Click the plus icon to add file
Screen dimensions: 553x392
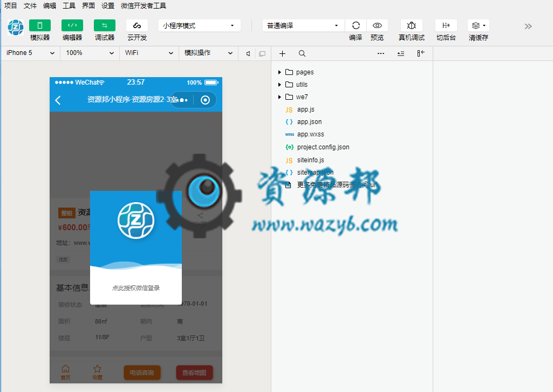click(x=282, y=53)
